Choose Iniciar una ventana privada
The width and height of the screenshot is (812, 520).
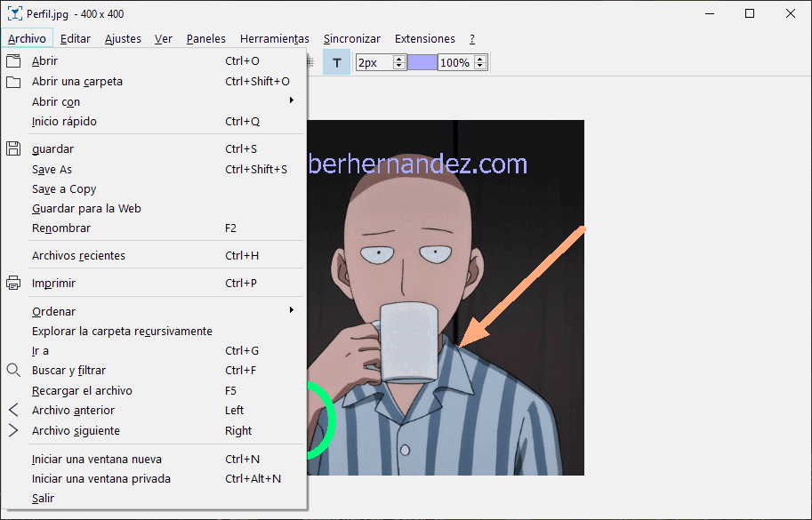154,478
